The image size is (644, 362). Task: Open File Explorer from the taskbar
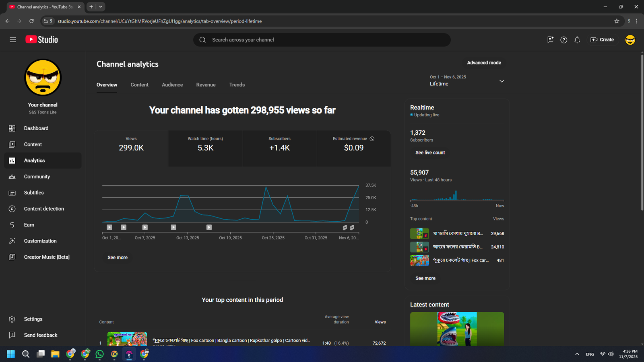click(55, 354)
